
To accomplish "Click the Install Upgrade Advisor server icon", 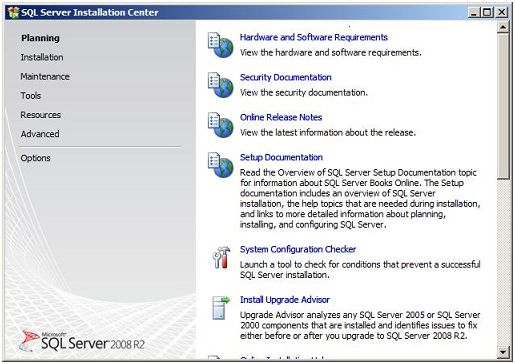I will tap(221, 308).
